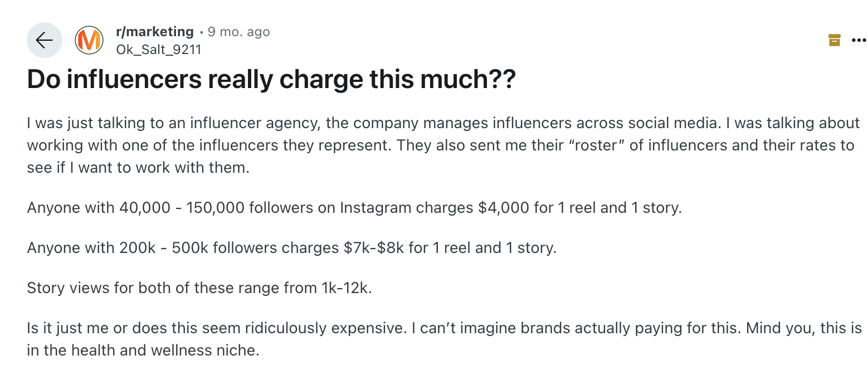This screenshot has height=370, width=868.
Task: Click the "1k-12k" view range text
Action: pyautogui.click(x=346, y=288)
